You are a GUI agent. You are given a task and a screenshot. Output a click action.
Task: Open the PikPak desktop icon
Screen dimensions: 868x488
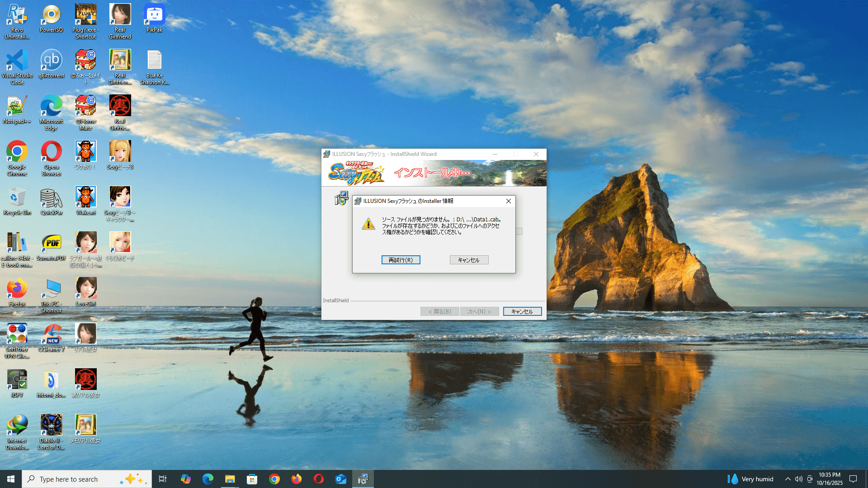[x=154, y=15]
